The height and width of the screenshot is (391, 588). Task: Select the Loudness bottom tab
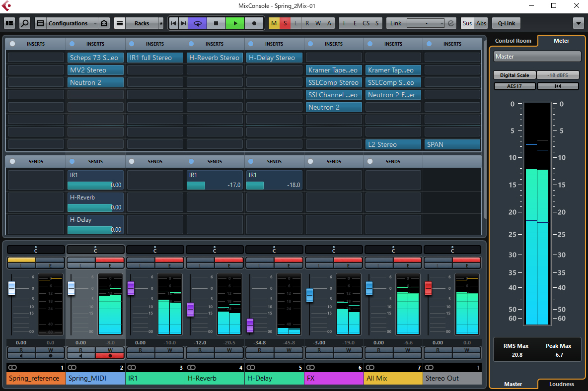click(x=561, y=384)
